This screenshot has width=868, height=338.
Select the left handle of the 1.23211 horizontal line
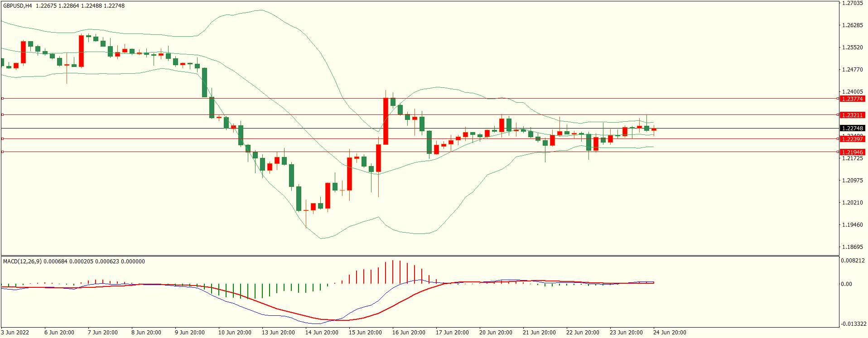point(2,115)
